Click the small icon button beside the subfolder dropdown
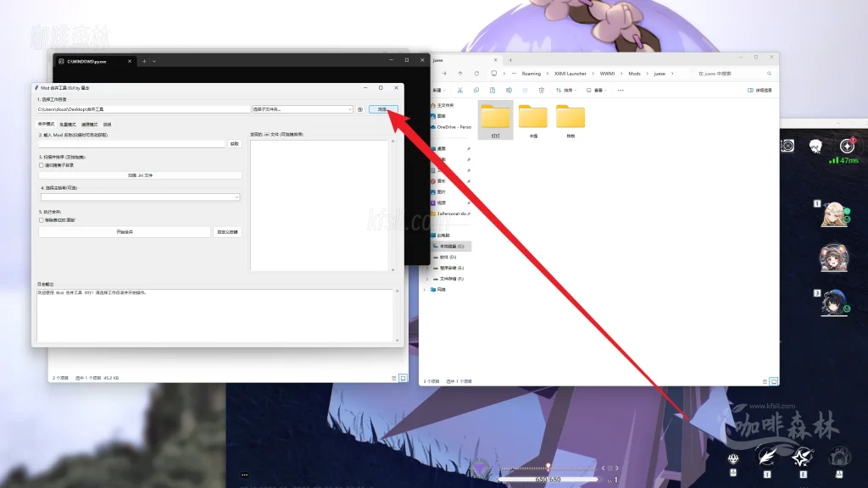The image size is (868, 488). pos(360,109)
